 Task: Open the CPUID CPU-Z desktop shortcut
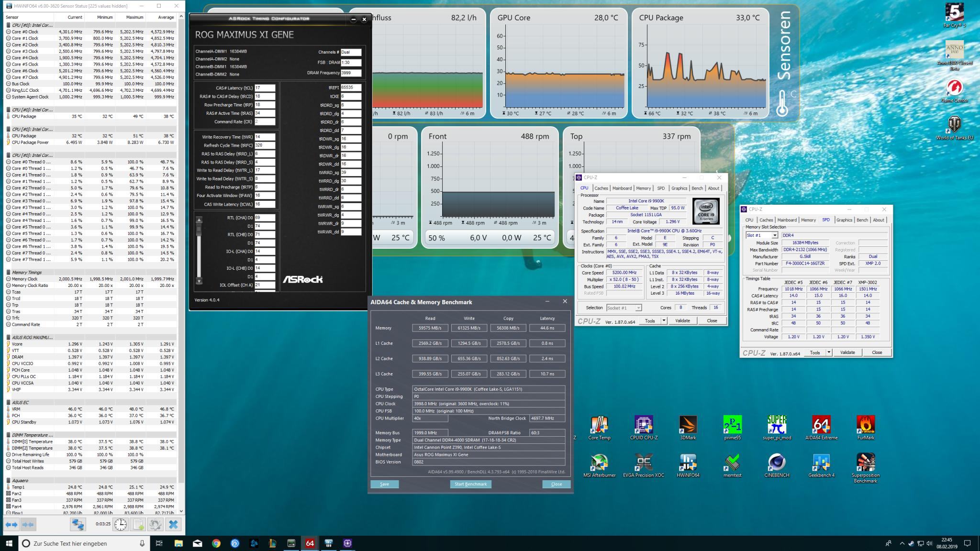pos(644,428)
